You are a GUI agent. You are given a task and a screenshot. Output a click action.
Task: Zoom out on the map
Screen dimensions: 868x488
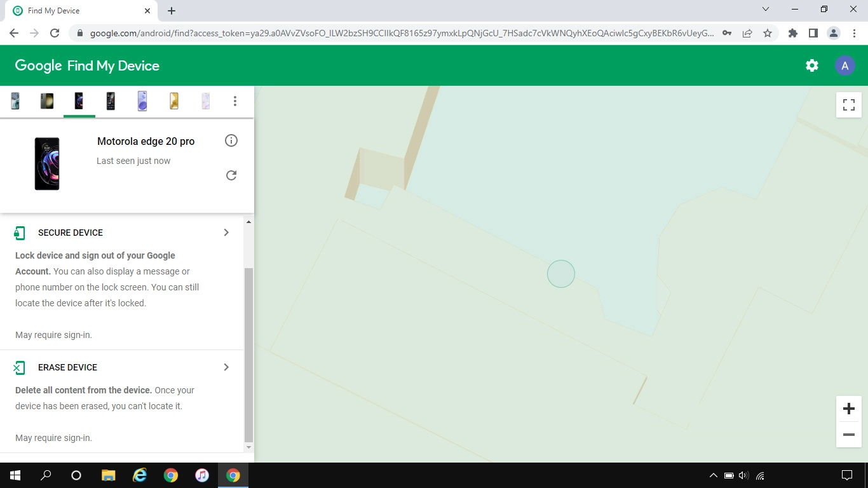click(848, 435)
